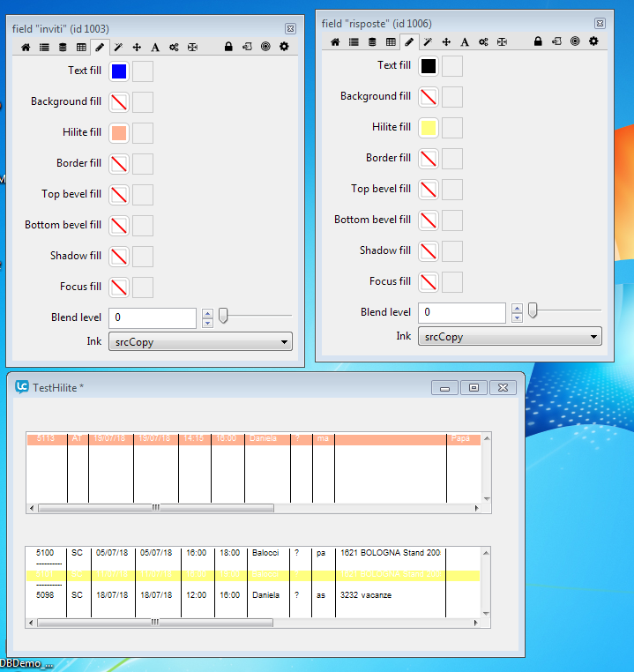Open the Advanced gears pane in risposte inspector
The width and height of the screenshot is (634, 672).
483,42
